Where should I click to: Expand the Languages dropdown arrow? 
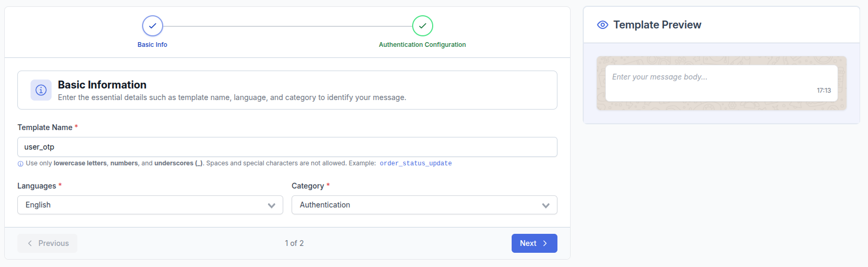[x=272, y=205]
